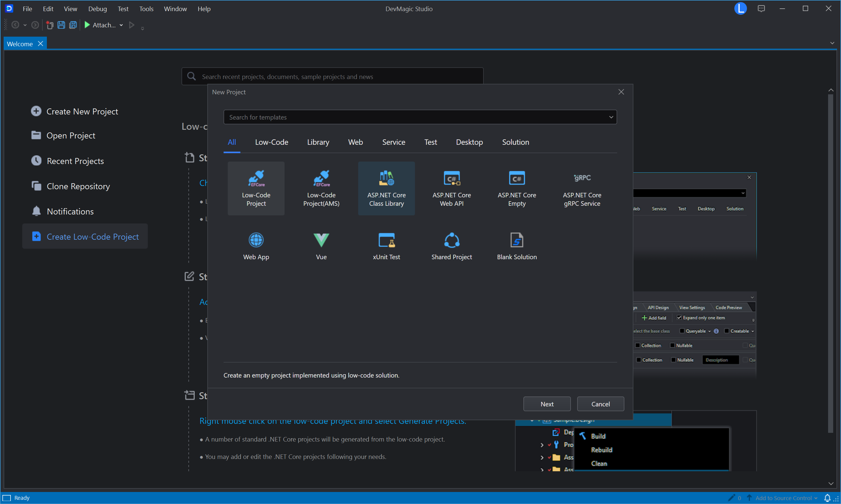Screen dimensions: 841x504
Task: Click the green Start Attach play icon
Action: click(x=87, y=25)
